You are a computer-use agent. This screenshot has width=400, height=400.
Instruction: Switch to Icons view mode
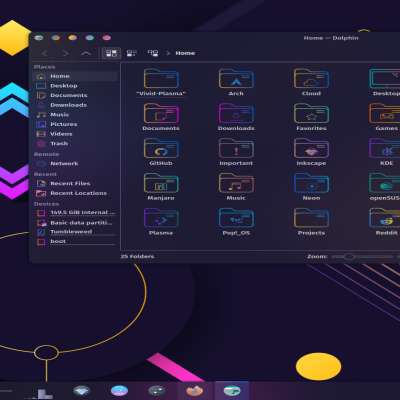pos(111,53)
